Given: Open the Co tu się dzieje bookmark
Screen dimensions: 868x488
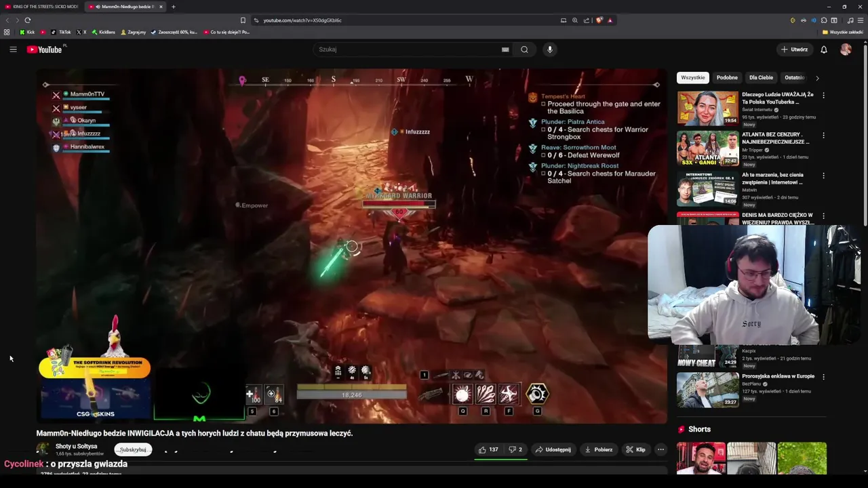Looking at the screenshot, I should click(x=226, y=32).
